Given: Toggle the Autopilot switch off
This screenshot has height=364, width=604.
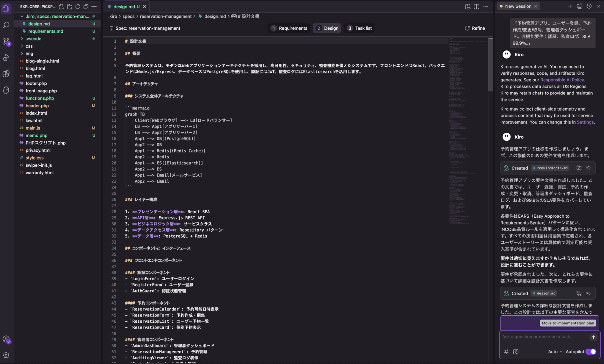Looking at the screenshot, I should coord(591,352).
